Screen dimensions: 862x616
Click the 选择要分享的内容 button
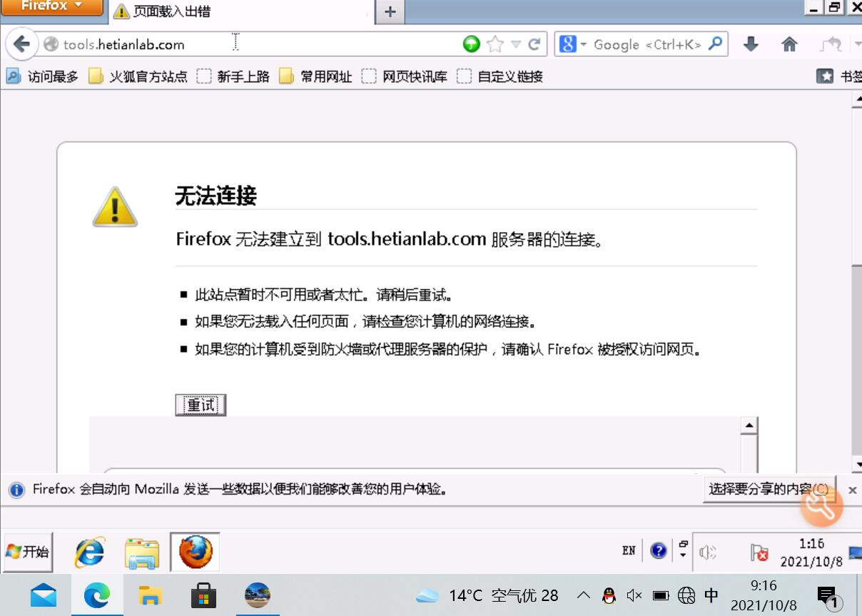pos(769,490)
